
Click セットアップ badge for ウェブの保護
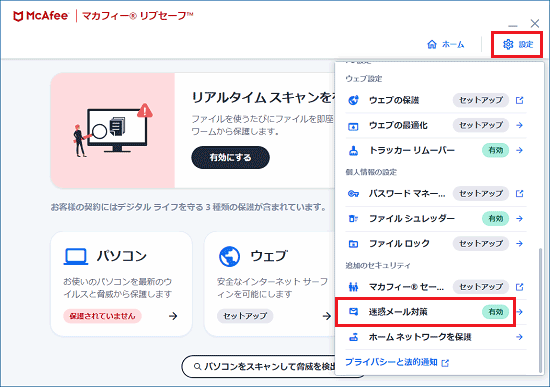point(481,100)
